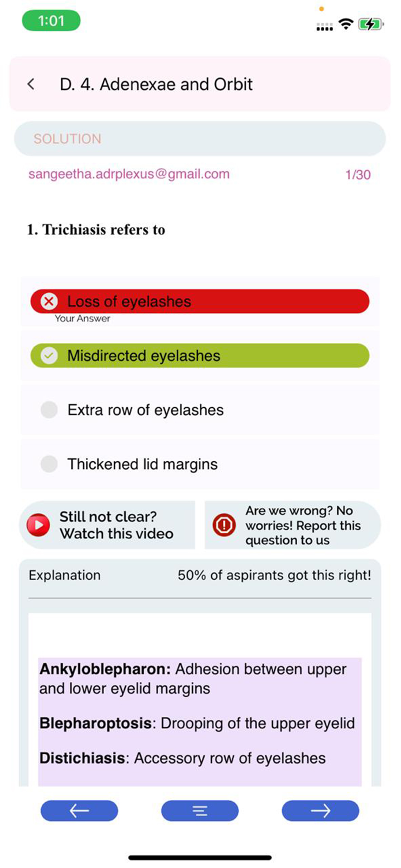Screen dimensions: 401x868
Task: Click the red play video icon
Action: point(38,525)
